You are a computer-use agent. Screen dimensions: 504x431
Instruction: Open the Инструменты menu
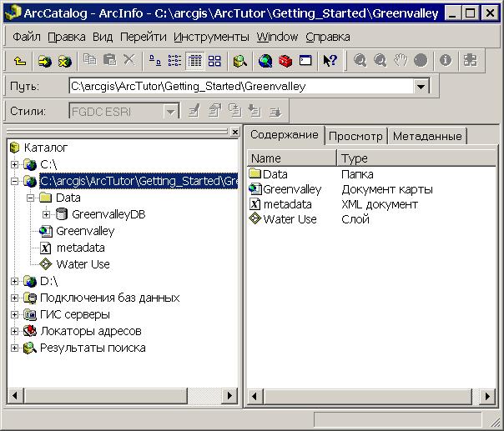click(211, 37)
